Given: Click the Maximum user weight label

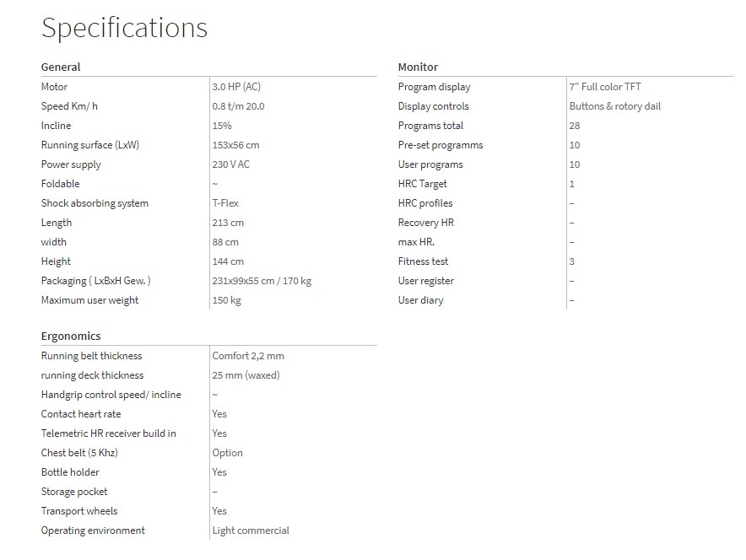Looking at the screenshot, I should coord(89,300).
